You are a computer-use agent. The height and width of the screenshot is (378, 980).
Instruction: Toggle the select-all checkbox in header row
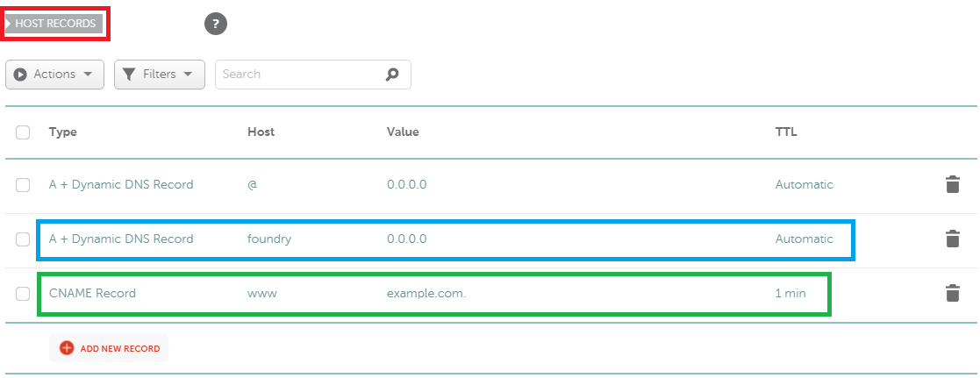click(x=23, y=132)
